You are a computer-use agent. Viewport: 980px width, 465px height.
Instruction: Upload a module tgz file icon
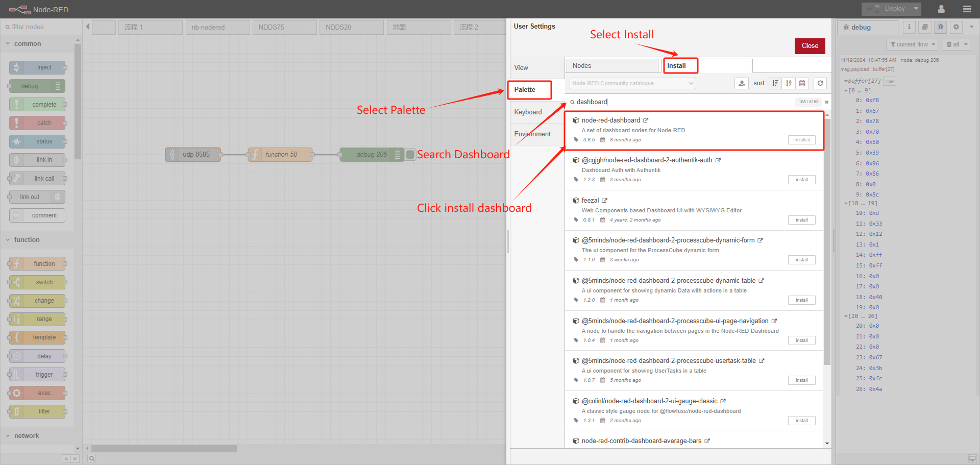click(742, 83)
